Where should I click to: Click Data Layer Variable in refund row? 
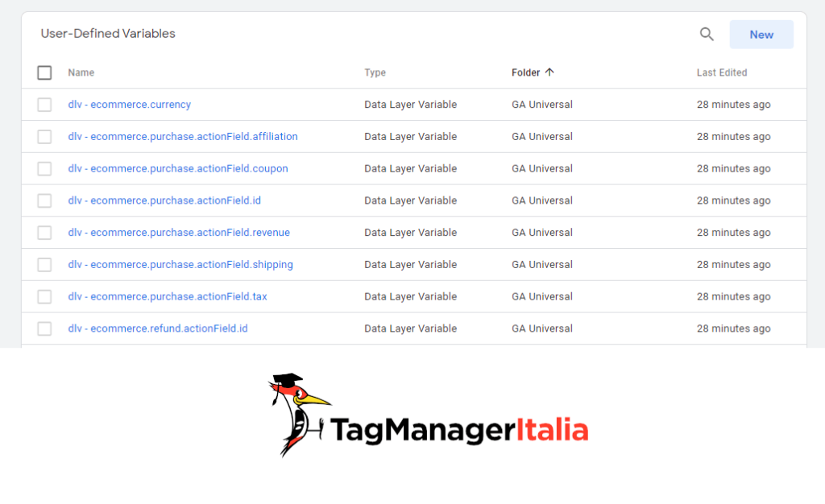pyautogui.click(x=410, y=329)
